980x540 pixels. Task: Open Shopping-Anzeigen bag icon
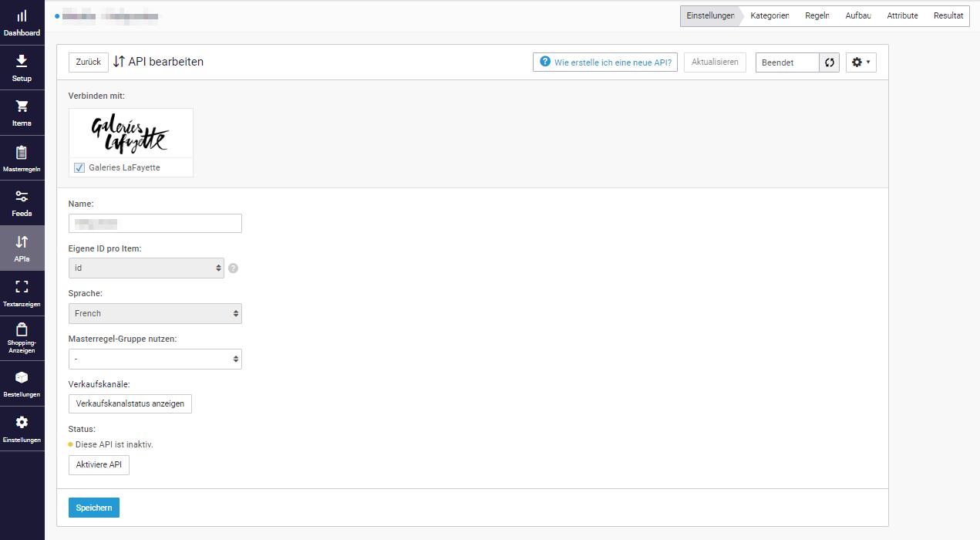tap(22, 329)
